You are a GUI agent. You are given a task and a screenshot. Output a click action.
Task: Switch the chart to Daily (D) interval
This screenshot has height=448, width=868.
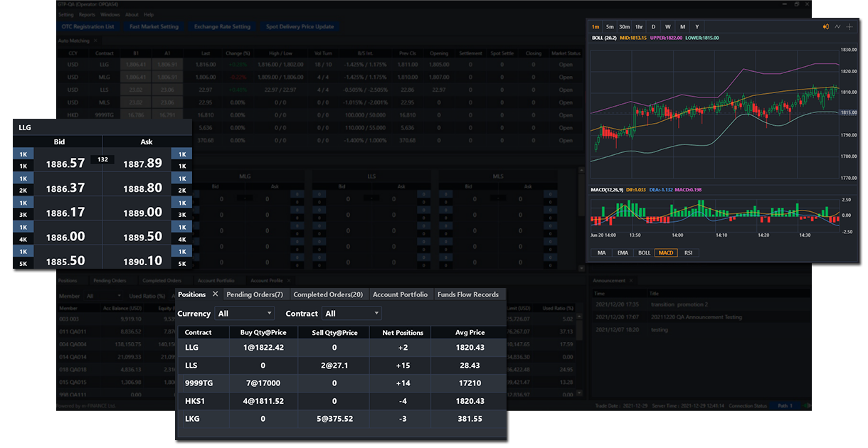(654, 26)
